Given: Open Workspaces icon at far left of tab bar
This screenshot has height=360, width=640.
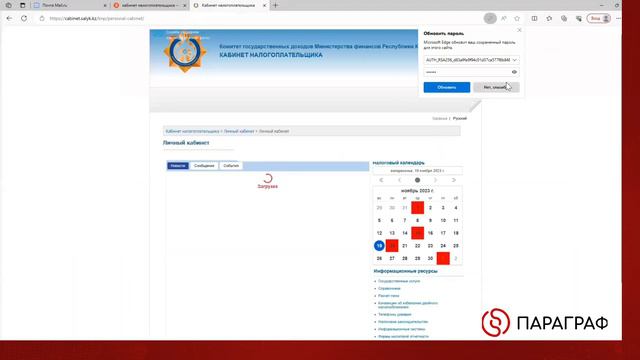Looking at the screenshot, I should click(9, 5).
